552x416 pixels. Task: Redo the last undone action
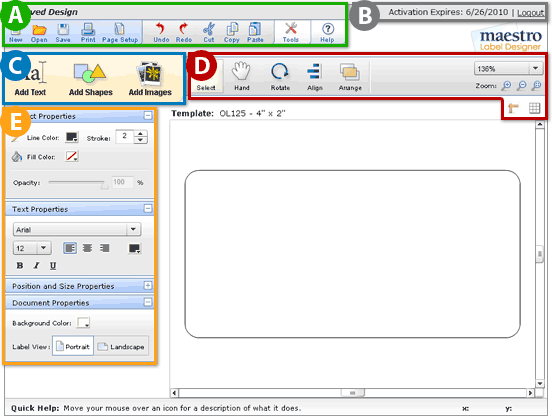pos(184,33)
